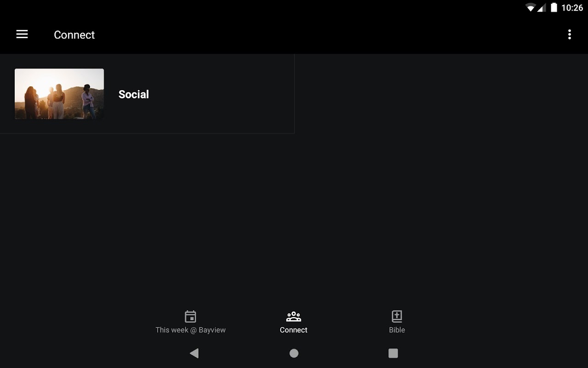Switch to the Bible tab label
588x368 pixels.
click(397, 330)
